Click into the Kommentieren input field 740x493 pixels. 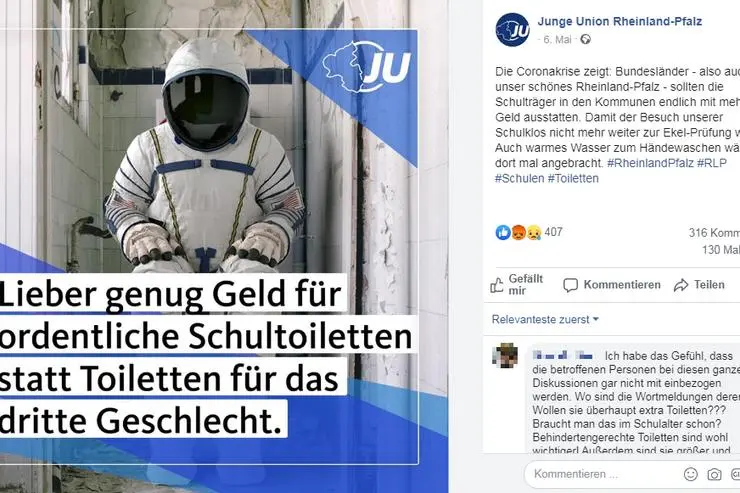pyautogui.click(x=604, y=474)
